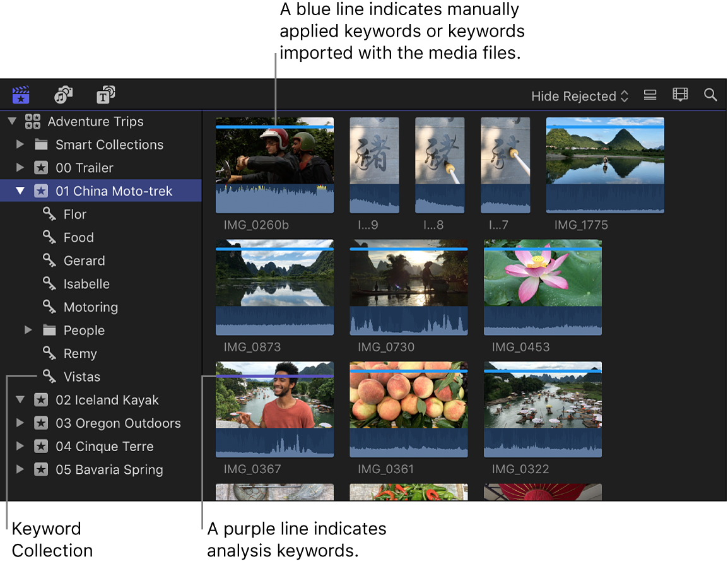The image size is (728, 564).
Task: Expand the Smart Collections folder
Action: coord(21,144)
